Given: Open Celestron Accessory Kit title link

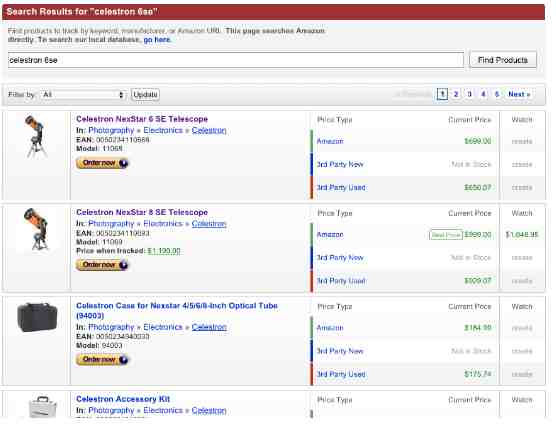Looking at the screenshot, I should point(123,399).
